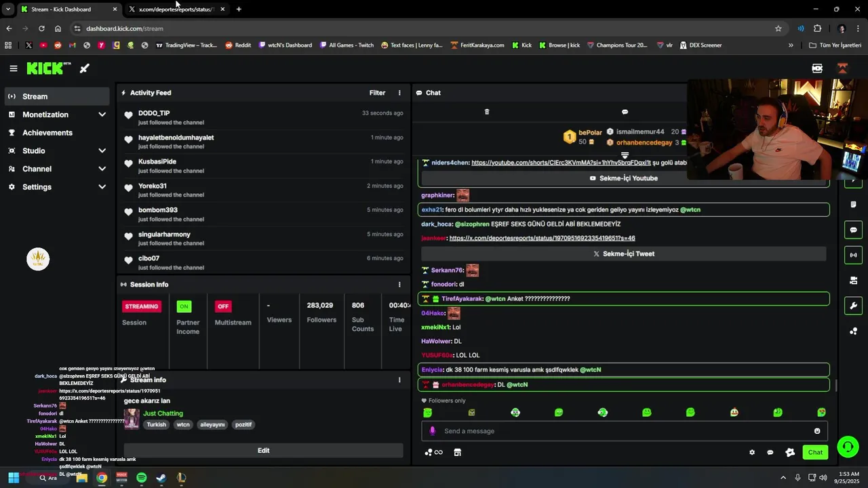868x488 pixels.
Task: Click DODO_TIP follow entry
Action: (264, 117)
